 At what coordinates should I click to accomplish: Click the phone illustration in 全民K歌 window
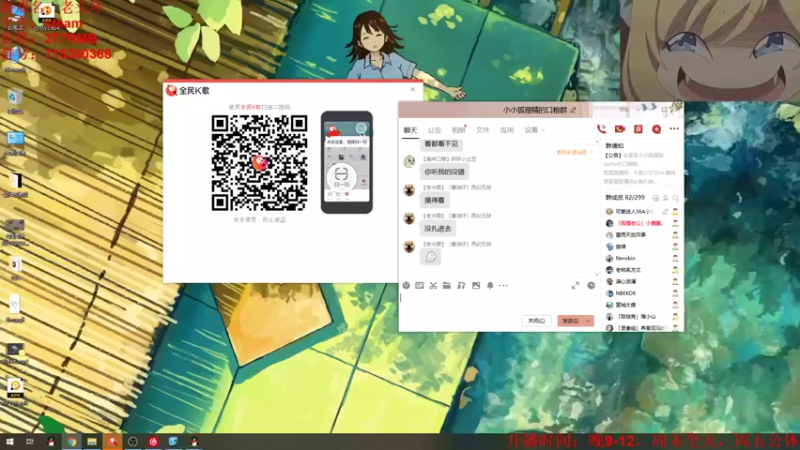pyautogui.click(x=346, y=162)
